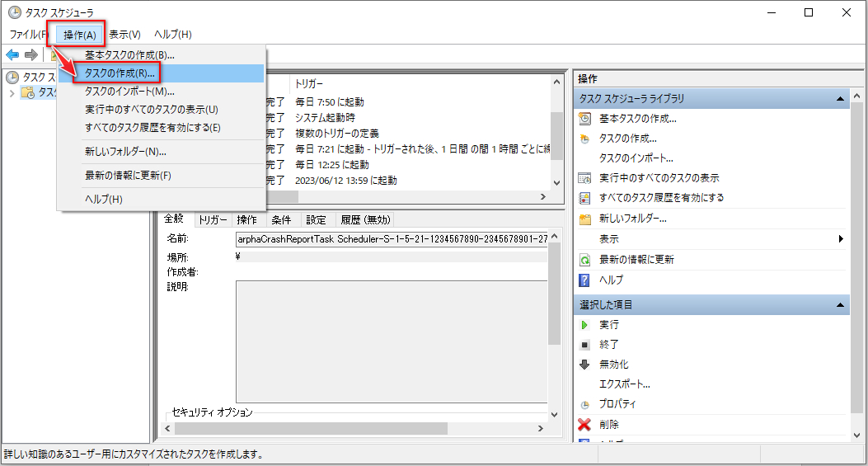The height and width of the screenshot is (466, 868).
Task: Choose ヘルプ(H) in the dropdown menu
Action: coord(161,199)
